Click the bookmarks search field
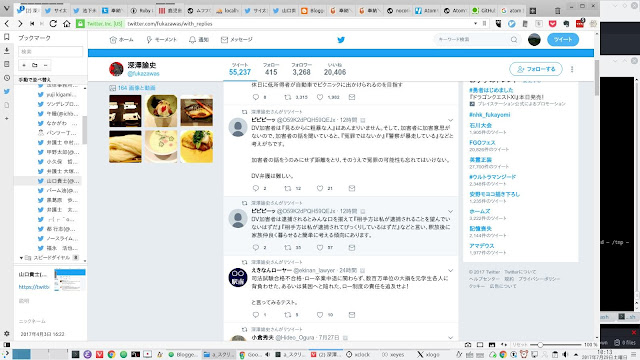This screenshot has width=640, height=360. 50,51
